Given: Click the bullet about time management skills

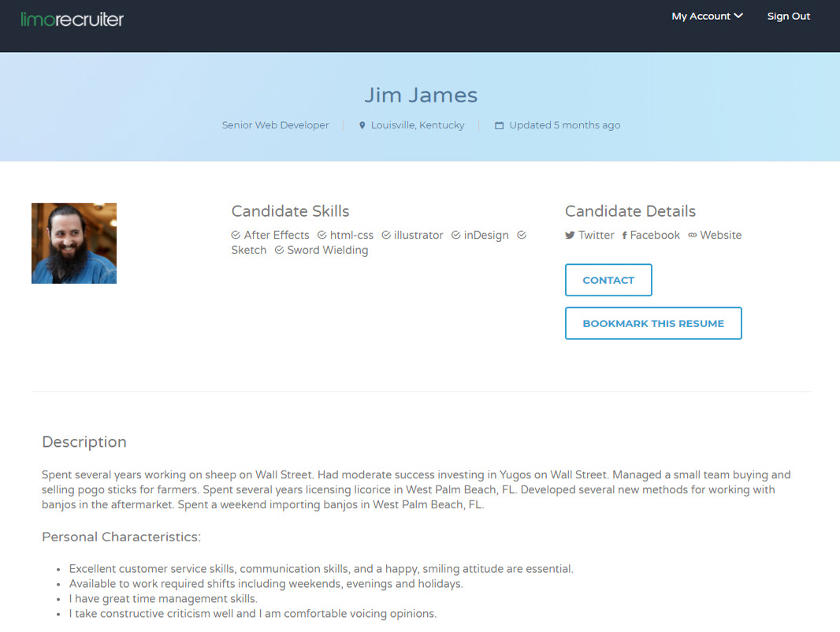Looking at the screenshot, I should (163, 599).
